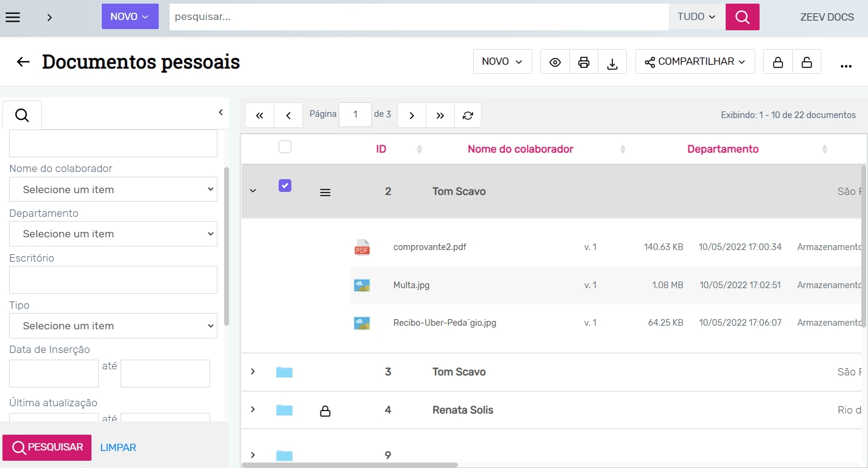Go back with the left arrow
868x468 pixels.
click(23, 62)
